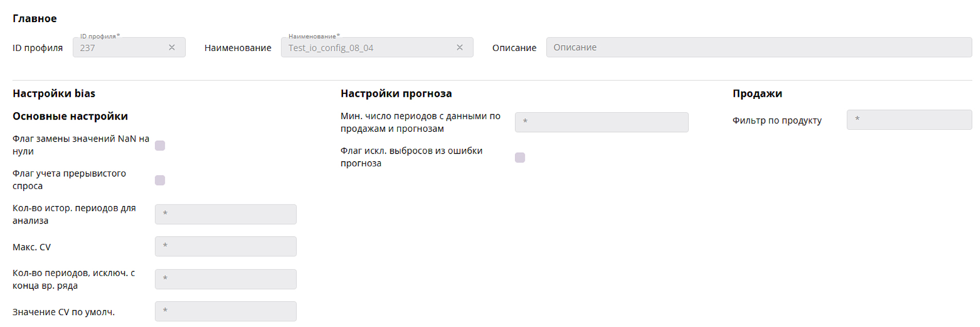
Task: Check Флаг искл. выбросов из ошибки прогноза
Action: [520, 158]
